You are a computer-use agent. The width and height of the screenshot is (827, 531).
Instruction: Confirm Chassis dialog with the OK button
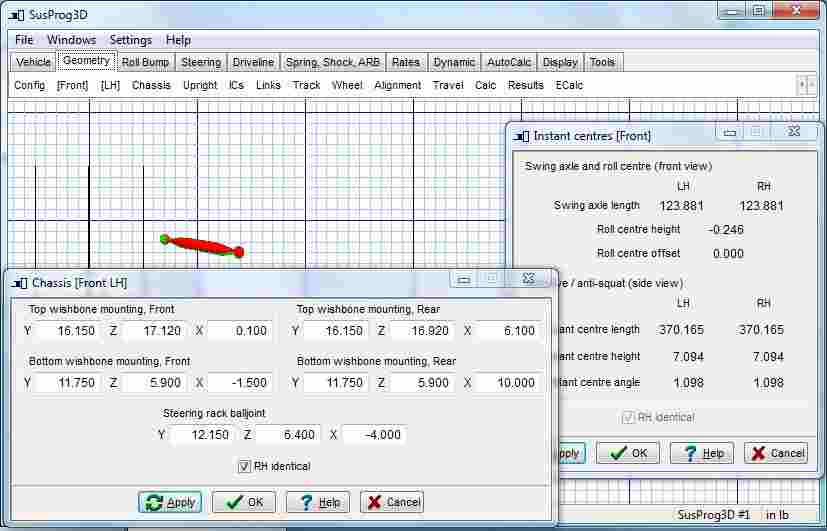pyautogui.click(x=244, y=502)
